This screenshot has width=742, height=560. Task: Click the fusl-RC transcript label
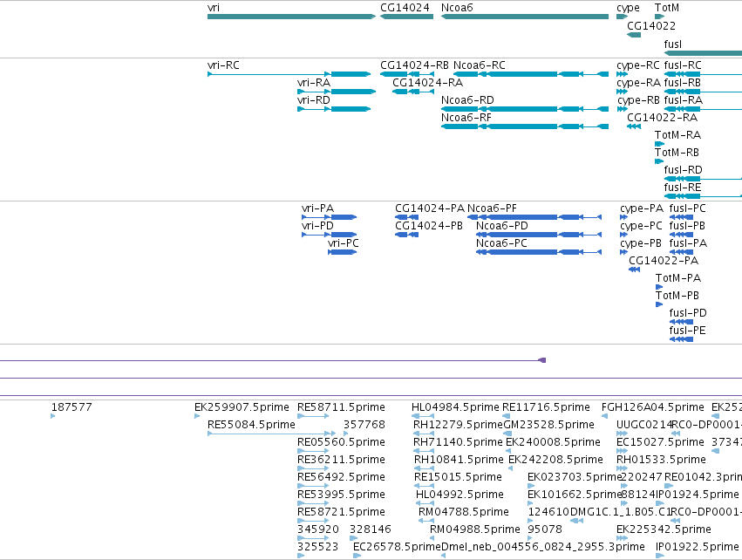coord(683,65)
